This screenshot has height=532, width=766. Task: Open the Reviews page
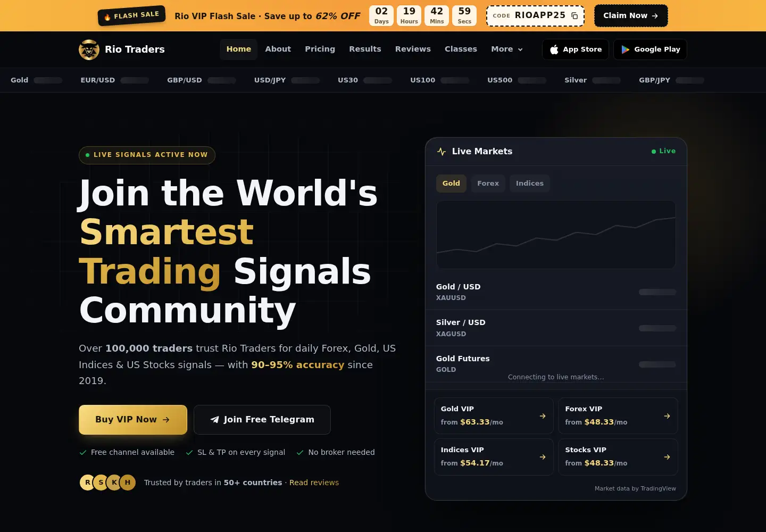point(413,49)
